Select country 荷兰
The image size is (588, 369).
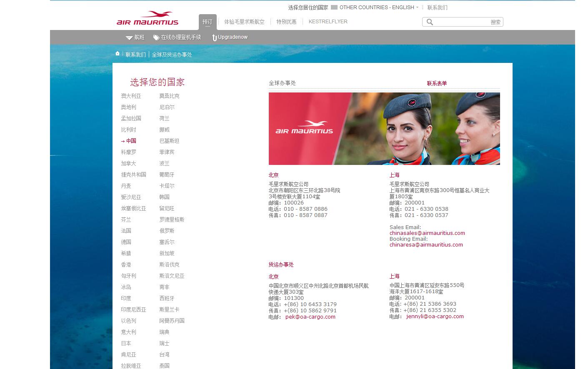(165, 118)
